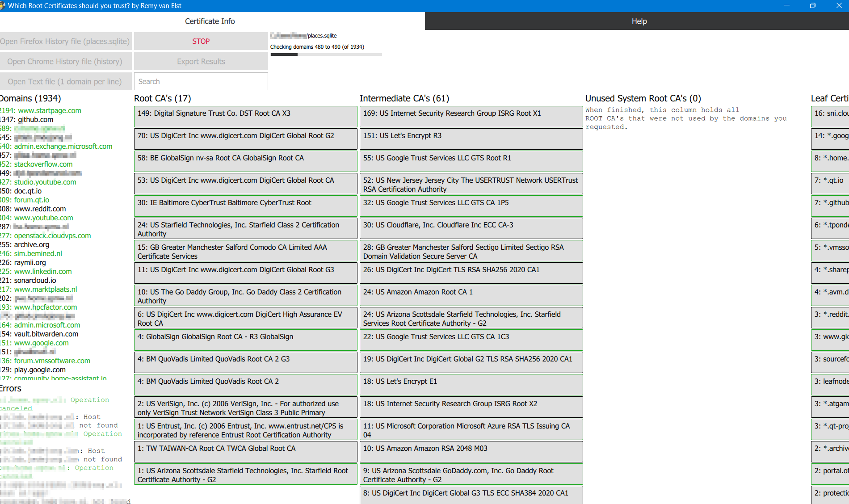Focus the Search input field
The width and height of the screenshot is (849, 504).
[x=201, y=81]
